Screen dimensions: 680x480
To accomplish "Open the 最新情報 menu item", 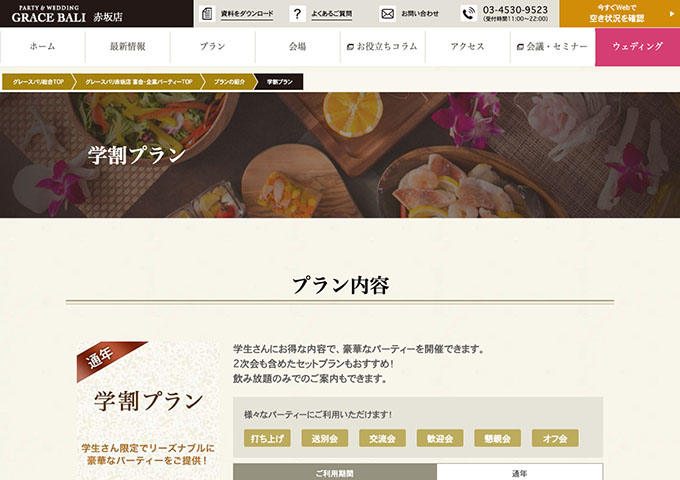I will [128, 46].
